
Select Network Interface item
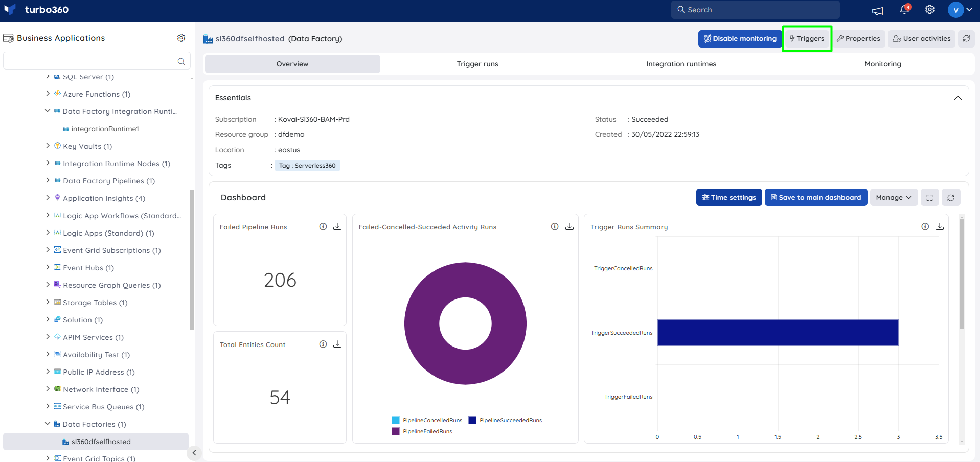101,389
